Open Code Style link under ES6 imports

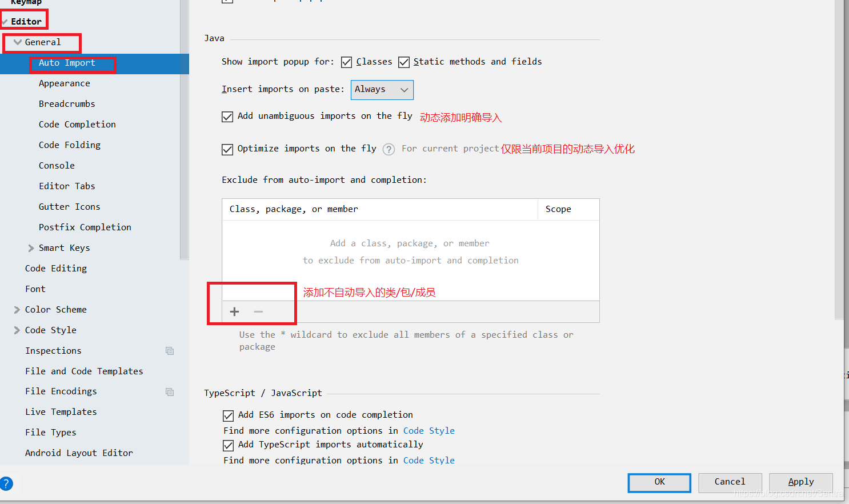[x=429, y=431]
